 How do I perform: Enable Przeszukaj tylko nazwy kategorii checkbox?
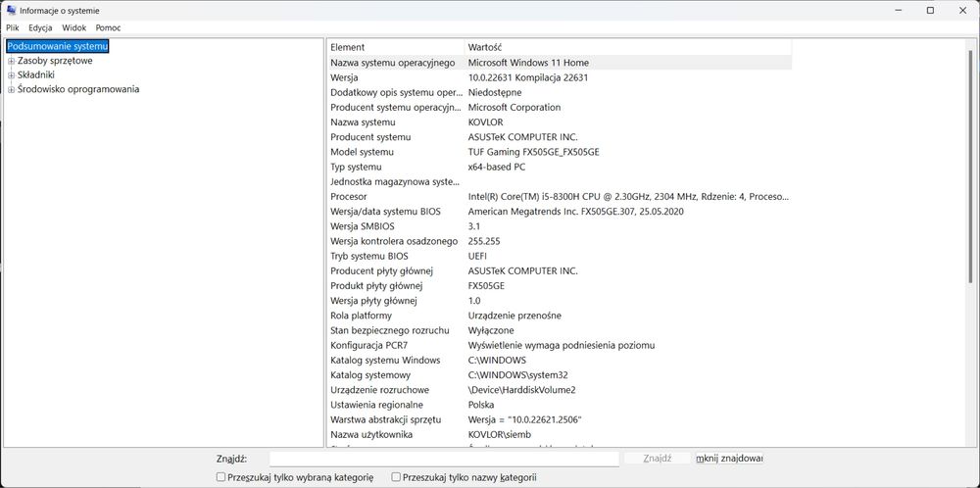pyautogui.click(x=396, y=477)
